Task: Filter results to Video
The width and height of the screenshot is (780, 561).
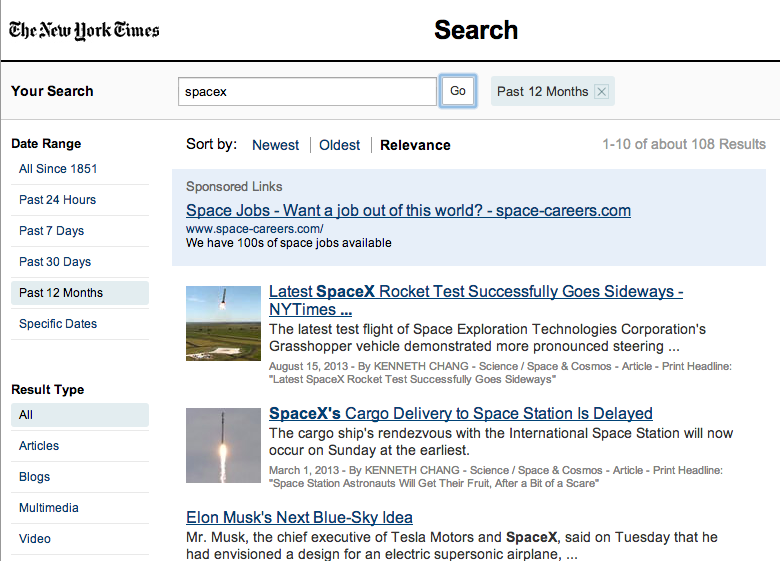Action: click(35, 539)
